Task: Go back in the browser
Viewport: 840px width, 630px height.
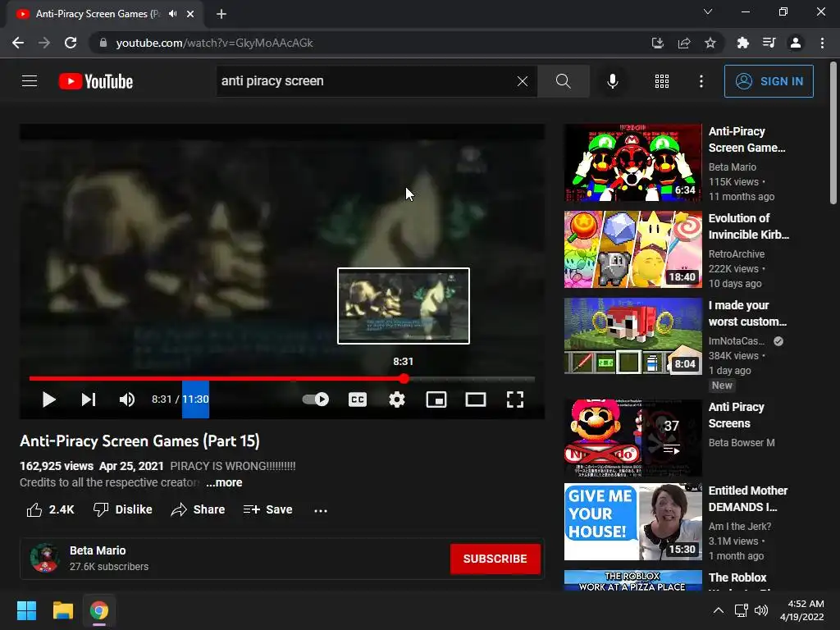Action: [18, 43]
